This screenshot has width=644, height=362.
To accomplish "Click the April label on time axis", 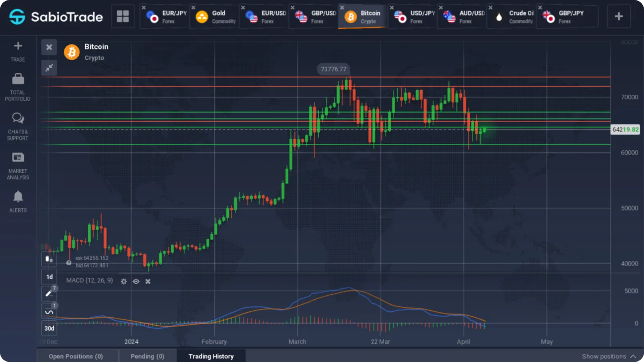I will tap(463, 342).
